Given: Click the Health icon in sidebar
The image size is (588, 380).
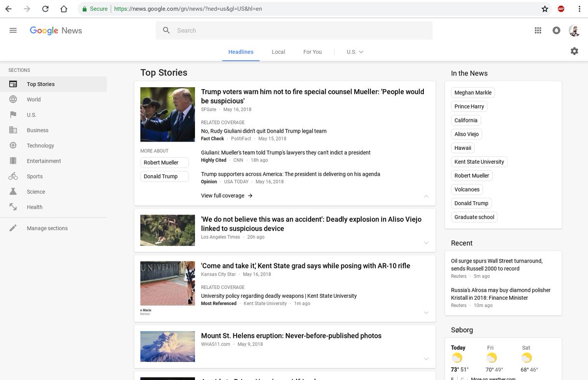Looking at the screenshot, I should tap(13, 207).
